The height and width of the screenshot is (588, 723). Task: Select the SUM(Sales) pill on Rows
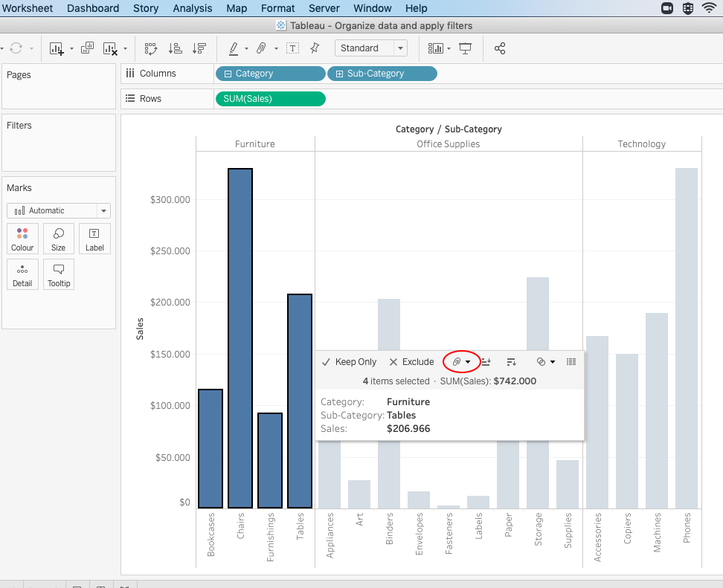[x=271, y=99]
